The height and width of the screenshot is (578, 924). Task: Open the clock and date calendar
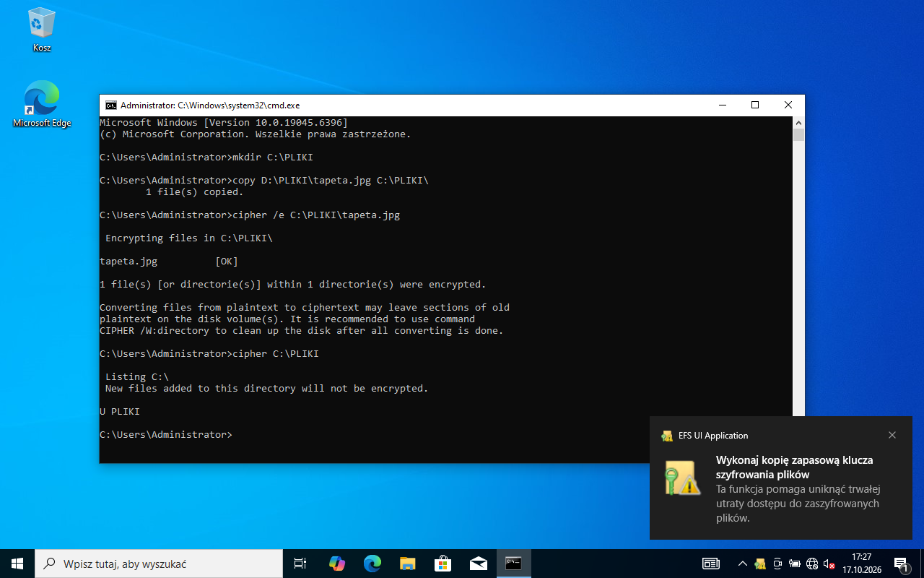tap(861, 564)
